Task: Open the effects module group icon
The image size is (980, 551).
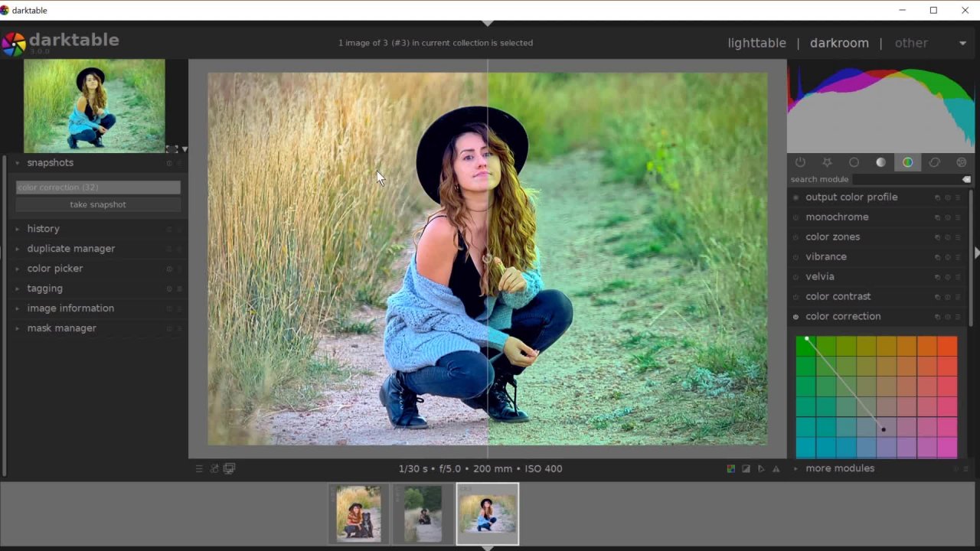Action: 962,162
